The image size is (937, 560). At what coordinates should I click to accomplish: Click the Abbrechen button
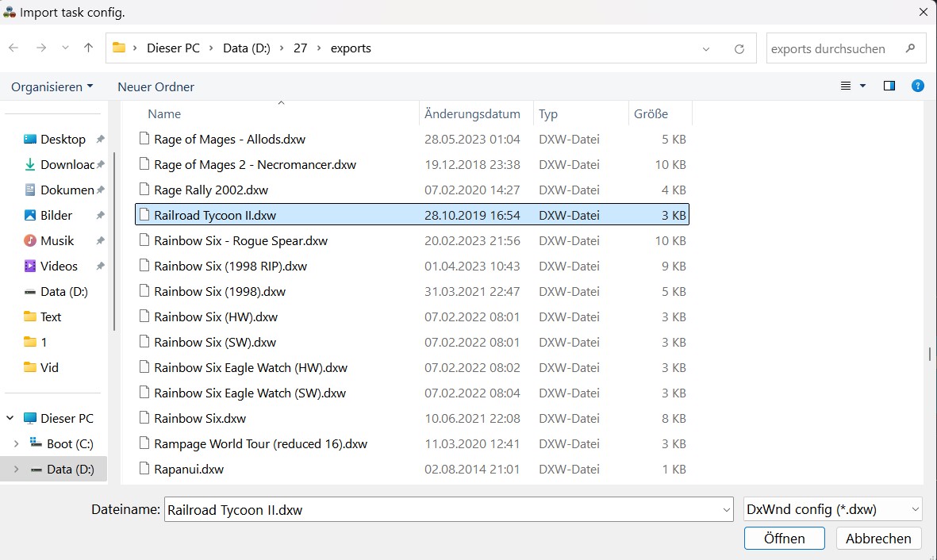pyautogui.click(x=878, y=539)
